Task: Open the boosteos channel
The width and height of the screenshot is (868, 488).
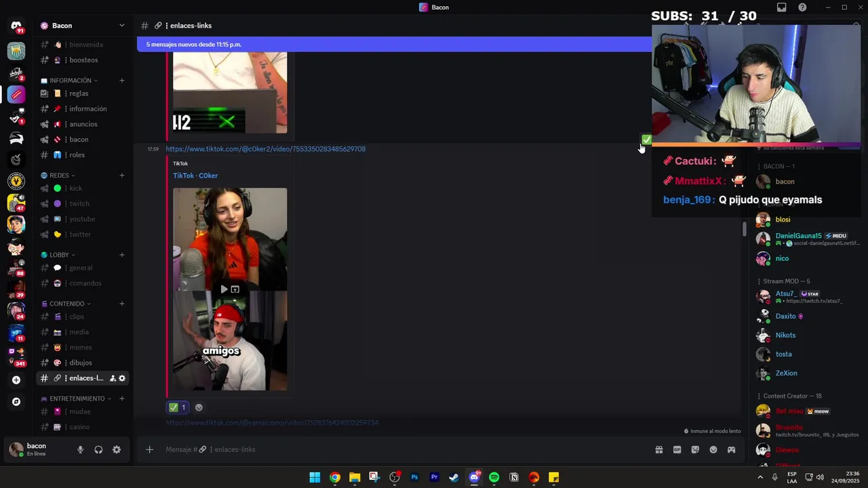Action: 83,60
